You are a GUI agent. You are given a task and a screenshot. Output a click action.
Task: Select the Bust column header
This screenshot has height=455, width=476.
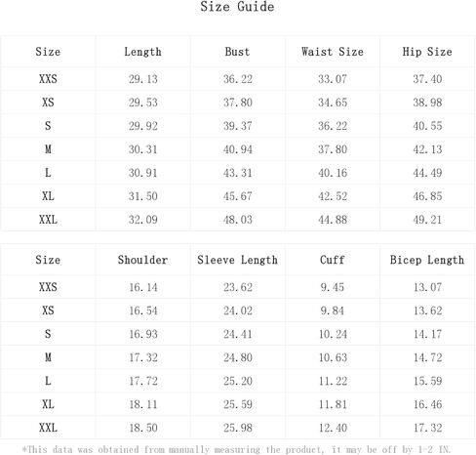(x=237, y=52)
